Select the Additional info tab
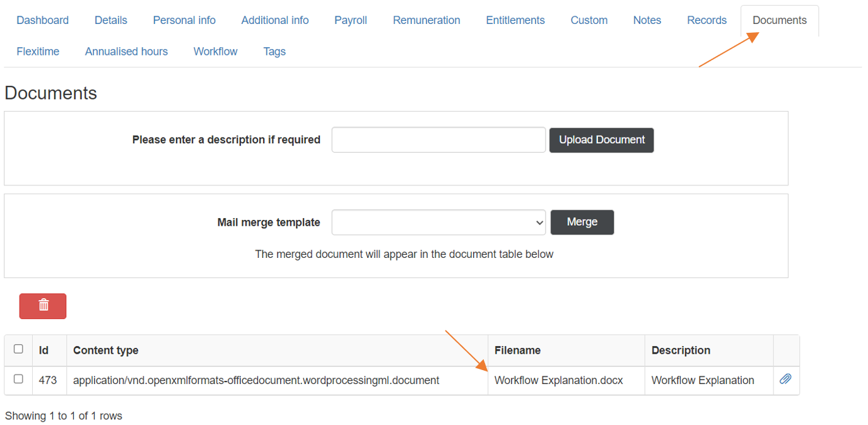The height and width of the screenshot is (425, 868). [275, 20]
